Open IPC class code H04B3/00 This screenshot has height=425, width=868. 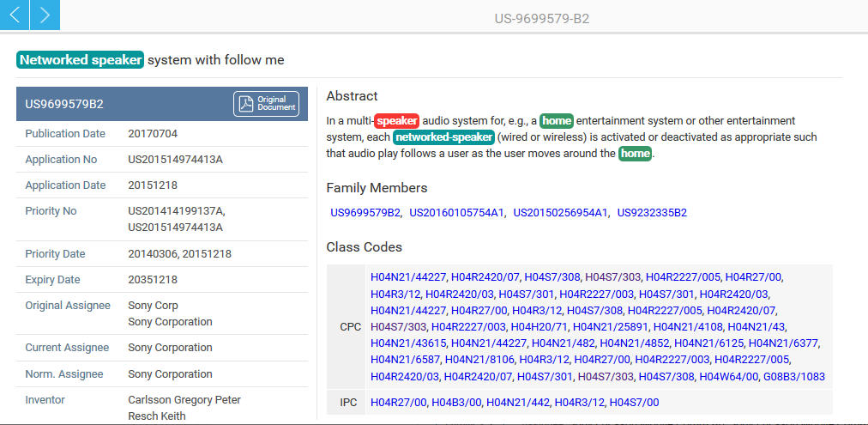point(456,402)
